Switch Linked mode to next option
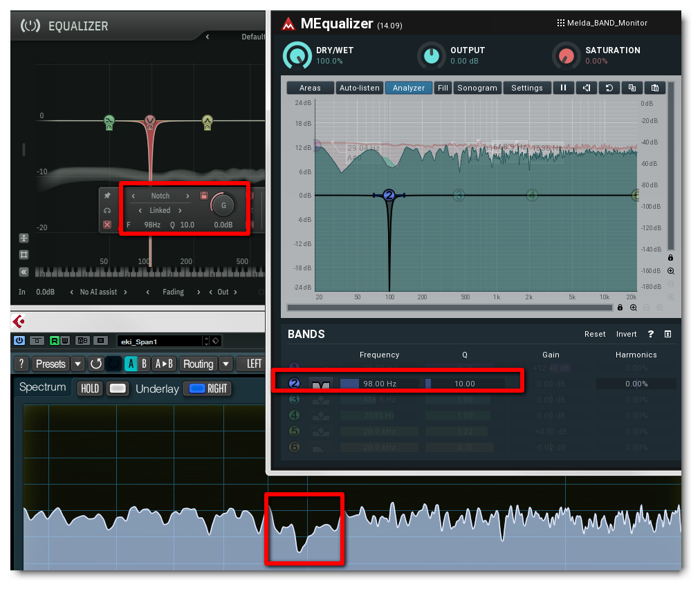 [180, 210]
